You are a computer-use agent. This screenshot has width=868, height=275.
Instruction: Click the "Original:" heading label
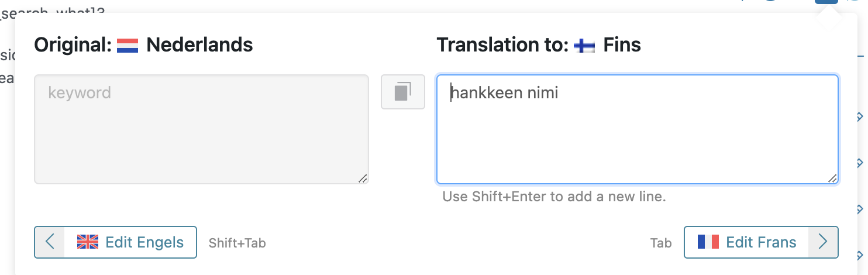click(73, 45)
